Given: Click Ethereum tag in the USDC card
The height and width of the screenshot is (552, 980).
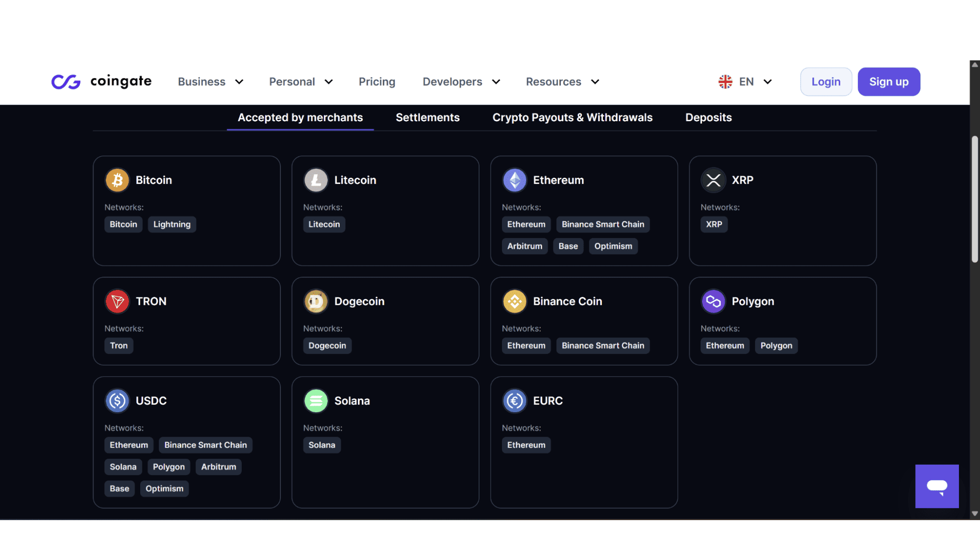Looking at the screenshot, I should pyautogui.click(x=129, y=445).
